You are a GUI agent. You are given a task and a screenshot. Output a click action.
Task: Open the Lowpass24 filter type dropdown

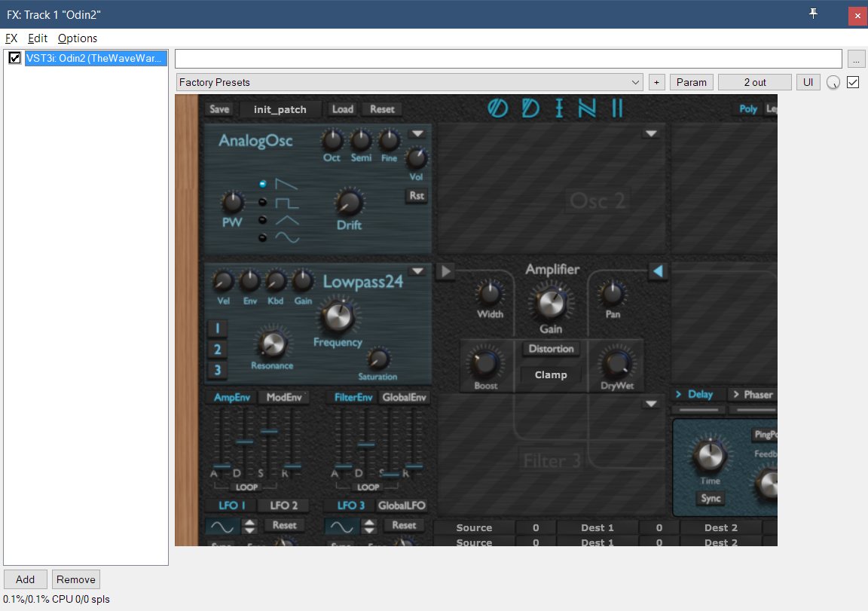pyautogui.click(x=417, y=271)
